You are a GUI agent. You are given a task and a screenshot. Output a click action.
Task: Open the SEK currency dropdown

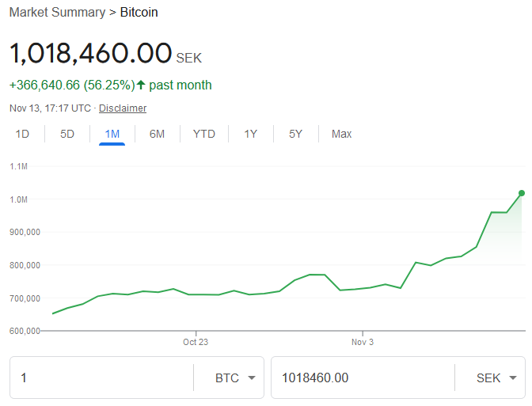(x=496, y=378)
